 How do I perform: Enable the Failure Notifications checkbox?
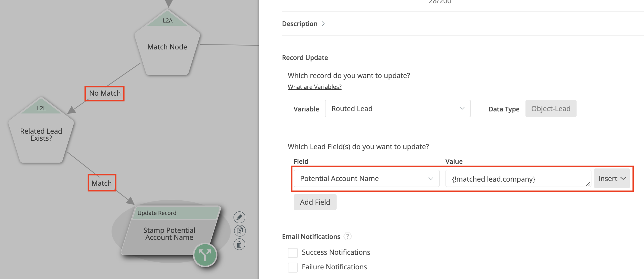pyautogui.click(x=293, y=267)
